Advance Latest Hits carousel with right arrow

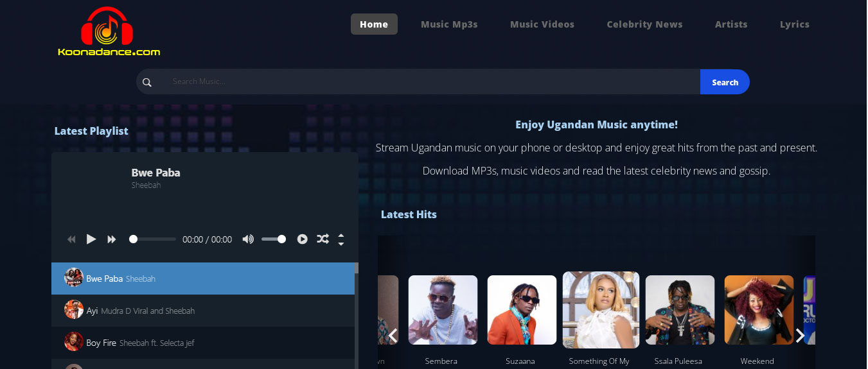click(800, 336)
